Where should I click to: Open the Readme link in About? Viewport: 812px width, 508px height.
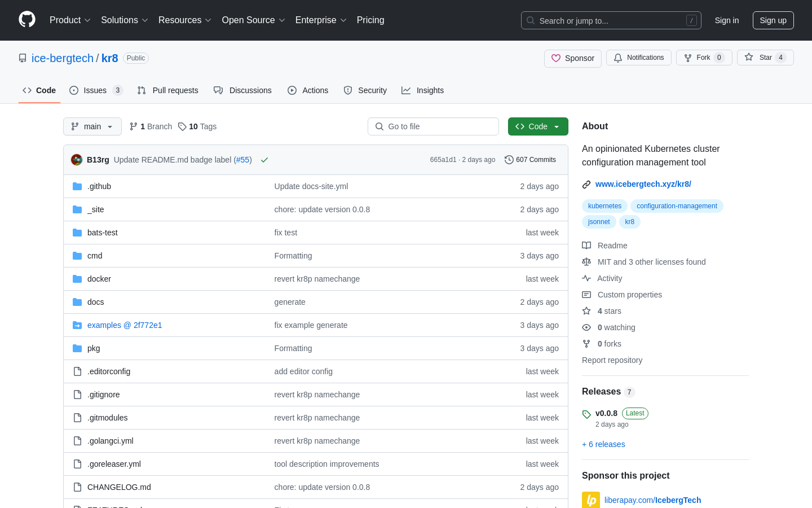[605, 246]
